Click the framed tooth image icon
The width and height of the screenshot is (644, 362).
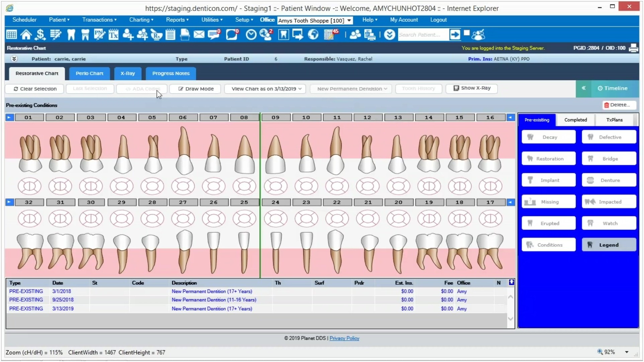tap(284, 34)
